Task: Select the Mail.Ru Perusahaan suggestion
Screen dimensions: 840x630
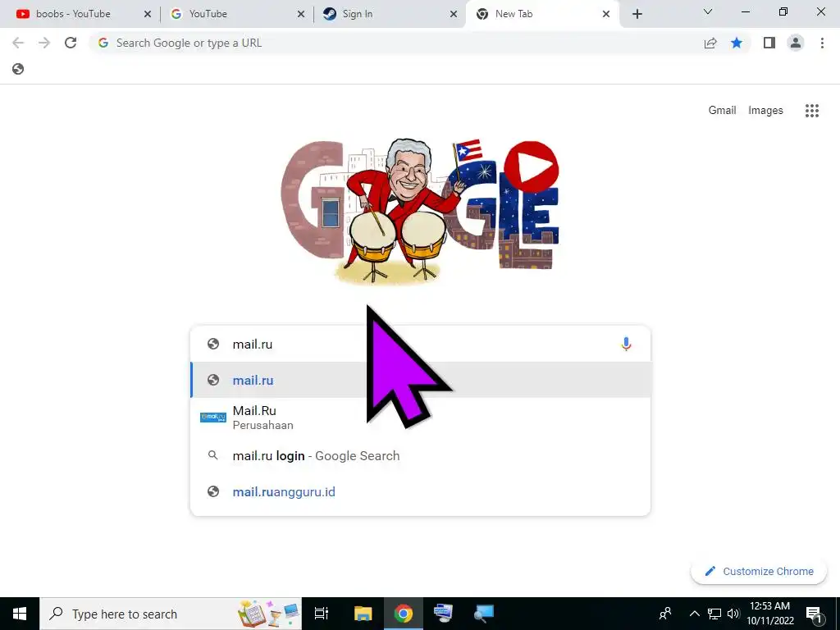Action: 421,418
